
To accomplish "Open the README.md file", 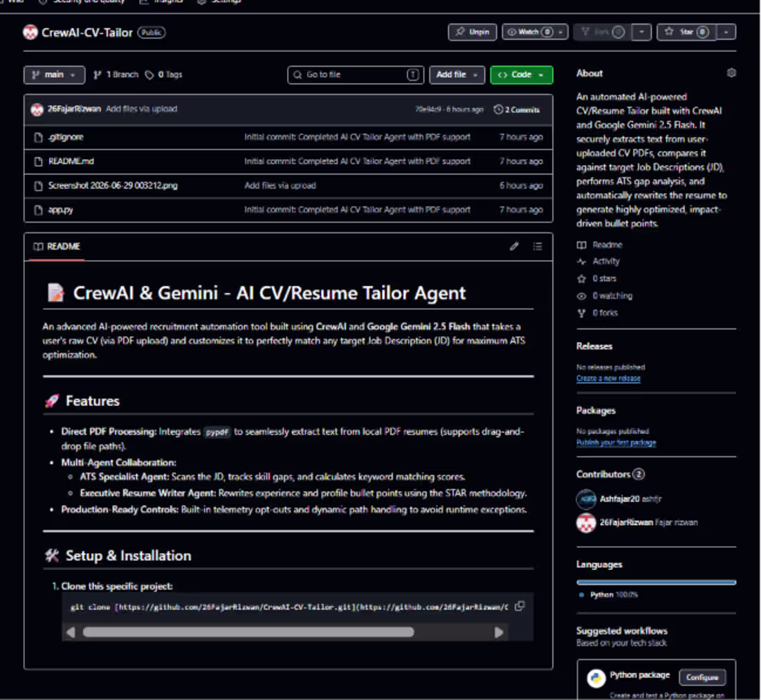I will click(71, 161).
